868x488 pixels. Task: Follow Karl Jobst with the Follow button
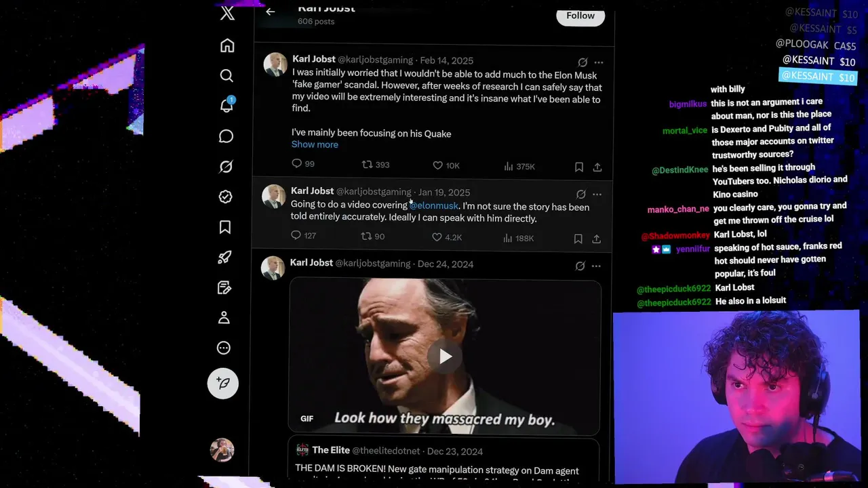[580, 15]
